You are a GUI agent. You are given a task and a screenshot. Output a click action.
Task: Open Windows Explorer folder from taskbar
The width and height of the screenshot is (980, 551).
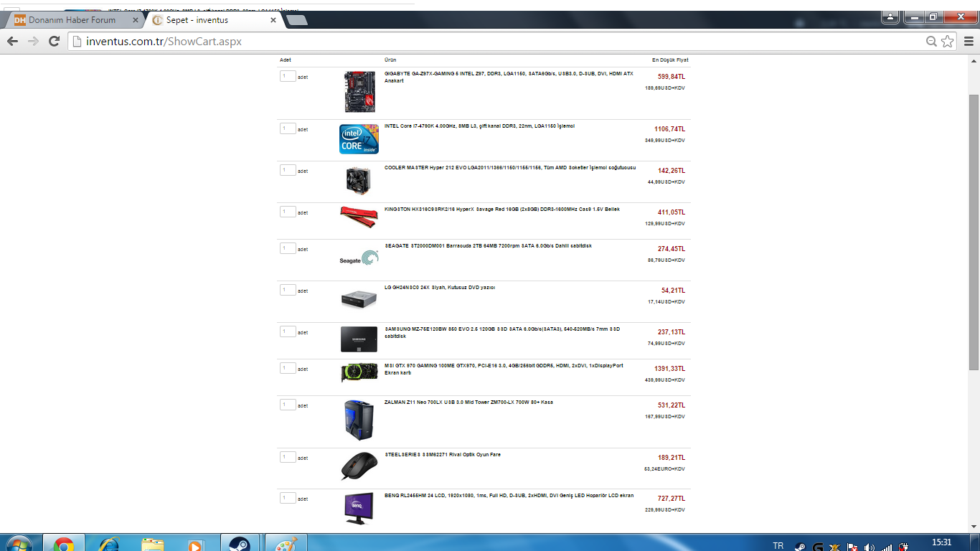[x=152, y=544]
